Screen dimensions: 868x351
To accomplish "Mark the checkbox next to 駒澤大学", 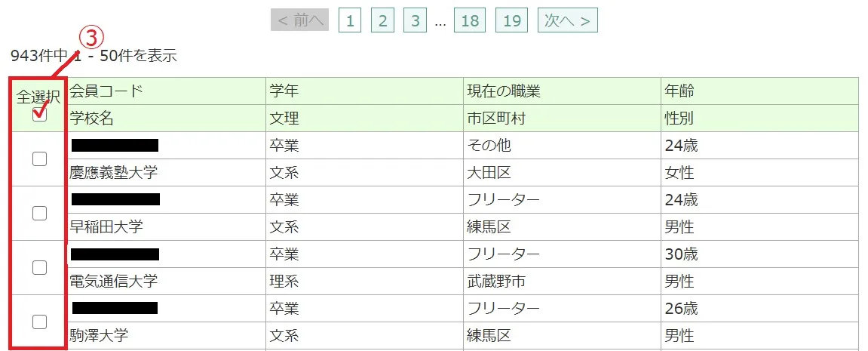I will coord(40,322).
